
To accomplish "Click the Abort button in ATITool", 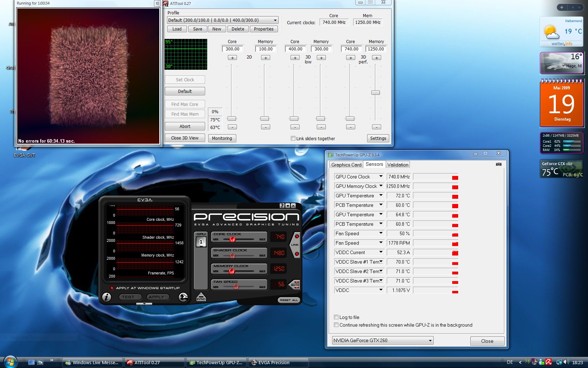I will tap(185, 127).
